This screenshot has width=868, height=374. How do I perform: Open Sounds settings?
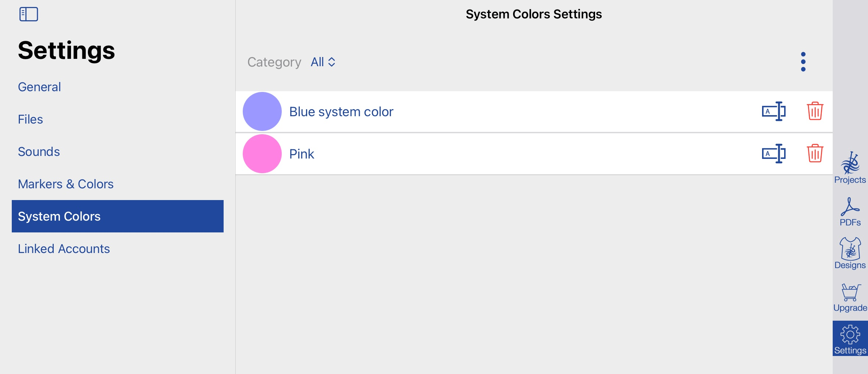point(39,152)
